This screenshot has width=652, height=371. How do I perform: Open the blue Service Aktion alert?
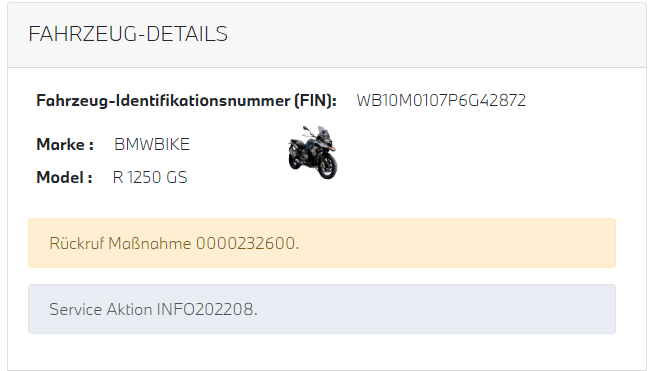tap(322, 309)
